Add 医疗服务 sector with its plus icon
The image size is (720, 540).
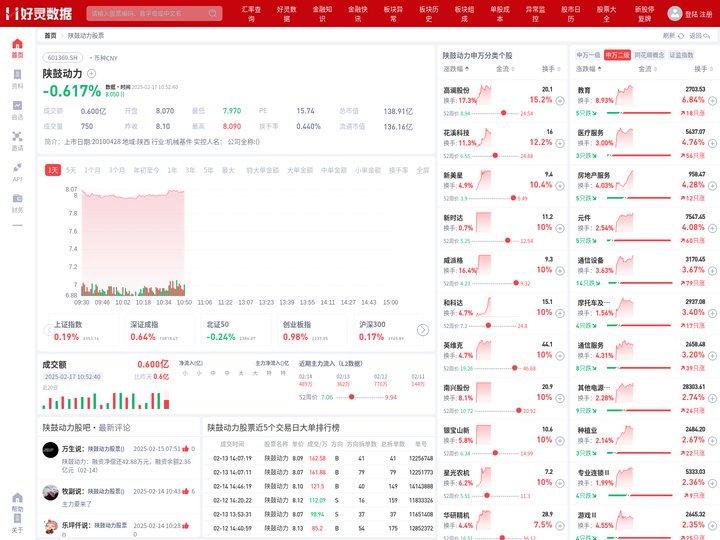[712, 143]
